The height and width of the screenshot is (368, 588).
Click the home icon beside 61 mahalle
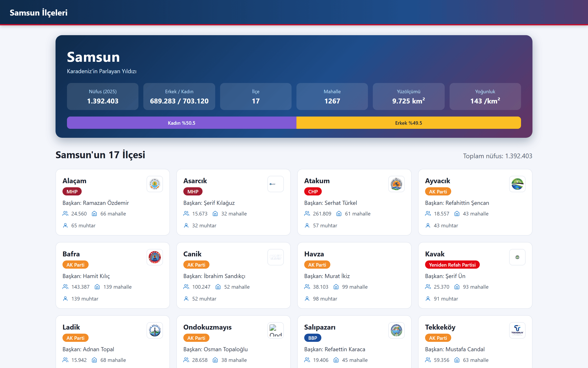(339, 214)
